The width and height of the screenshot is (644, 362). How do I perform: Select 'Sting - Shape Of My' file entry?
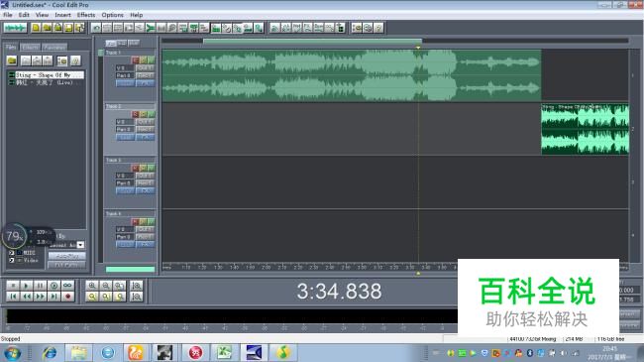click(46, 74)
